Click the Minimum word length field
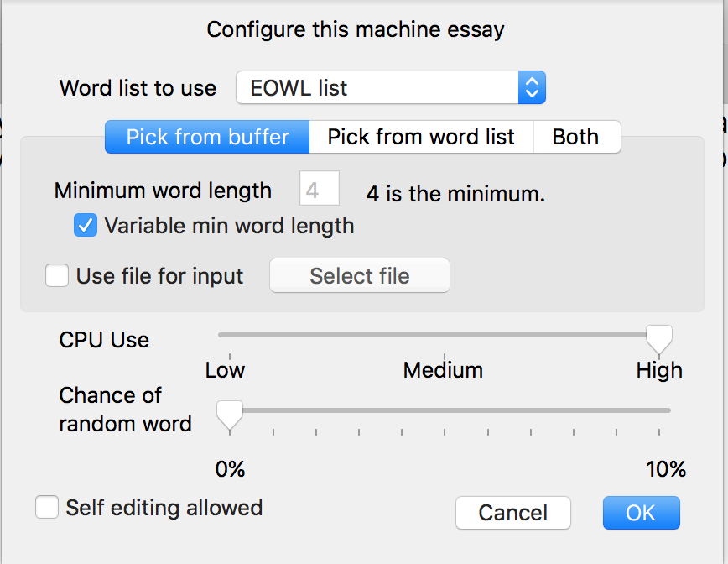Screen dimensions: 728x564 320,188
